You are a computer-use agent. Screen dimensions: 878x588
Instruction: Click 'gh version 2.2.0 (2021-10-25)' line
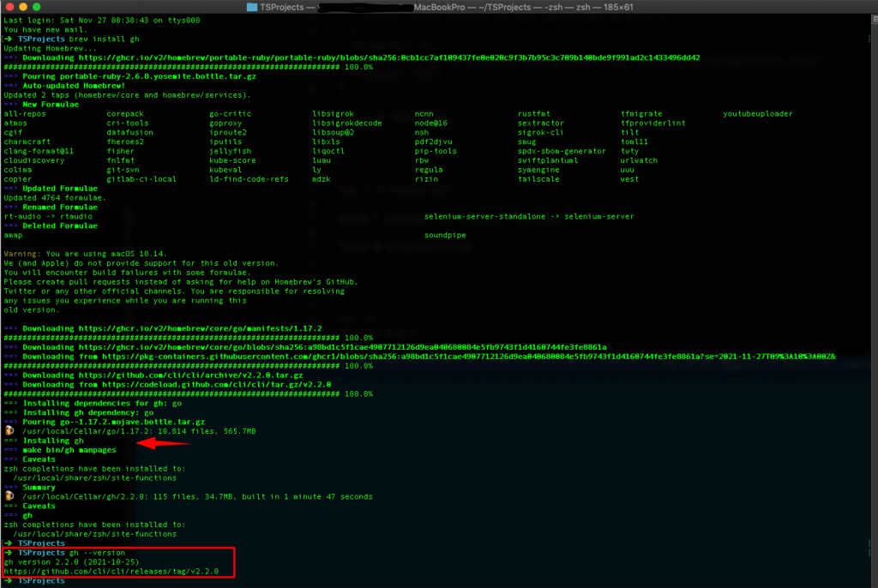72,561
